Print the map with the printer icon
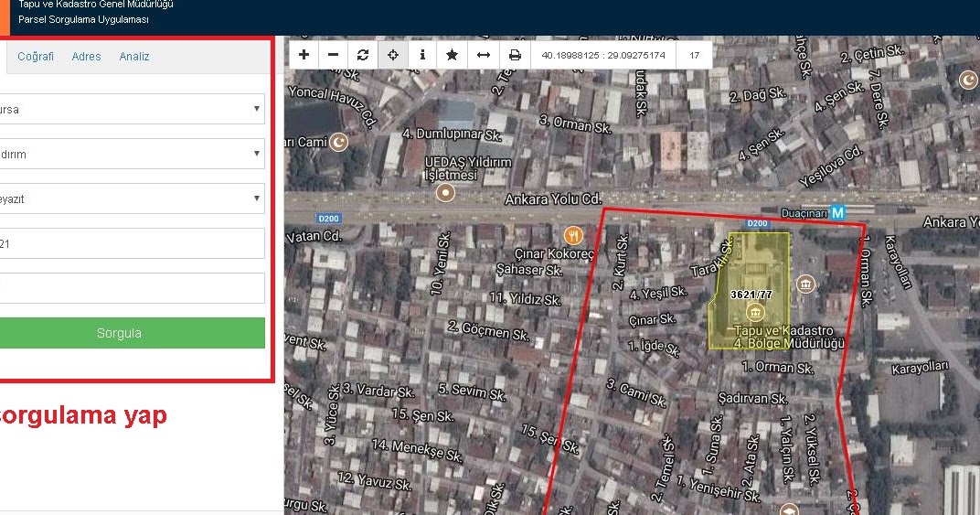The height and width of the screenshot is (515, 980). [515, 55]
